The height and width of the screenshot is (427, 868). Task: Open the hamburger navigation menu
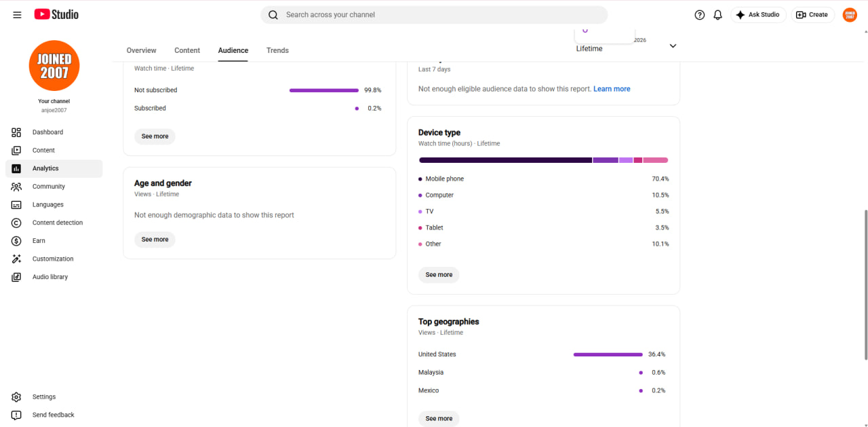17,15
